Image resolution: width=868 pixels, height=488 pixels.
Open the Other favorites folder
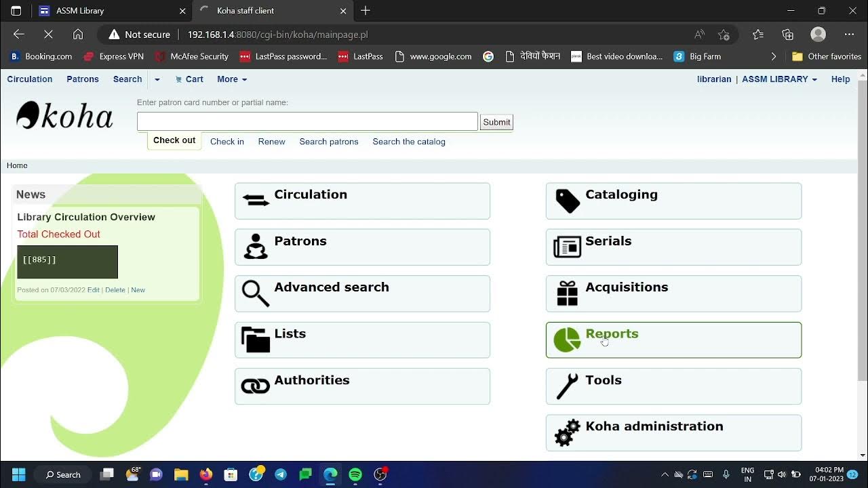point(827,57)
